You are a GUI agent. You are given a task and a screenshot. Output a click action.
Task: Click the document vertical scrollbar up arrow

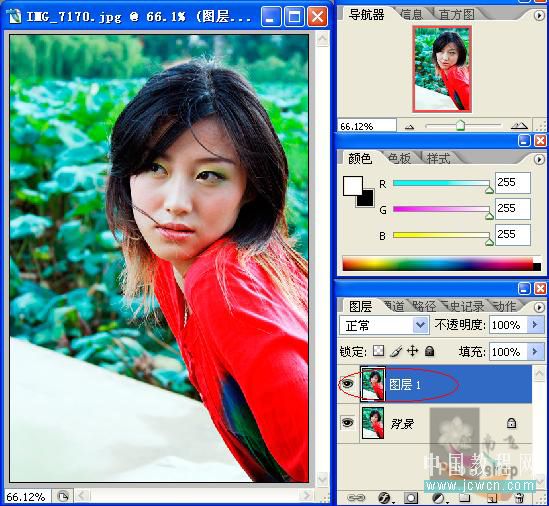pos(322,39)
